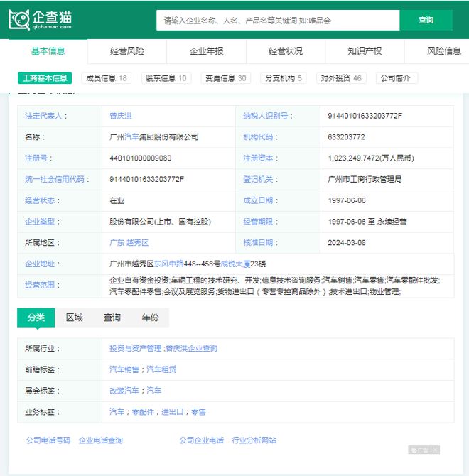This screenshot has height=476, width=469.
Task: Click the 零售 business tag
Action: pos(198,412)
